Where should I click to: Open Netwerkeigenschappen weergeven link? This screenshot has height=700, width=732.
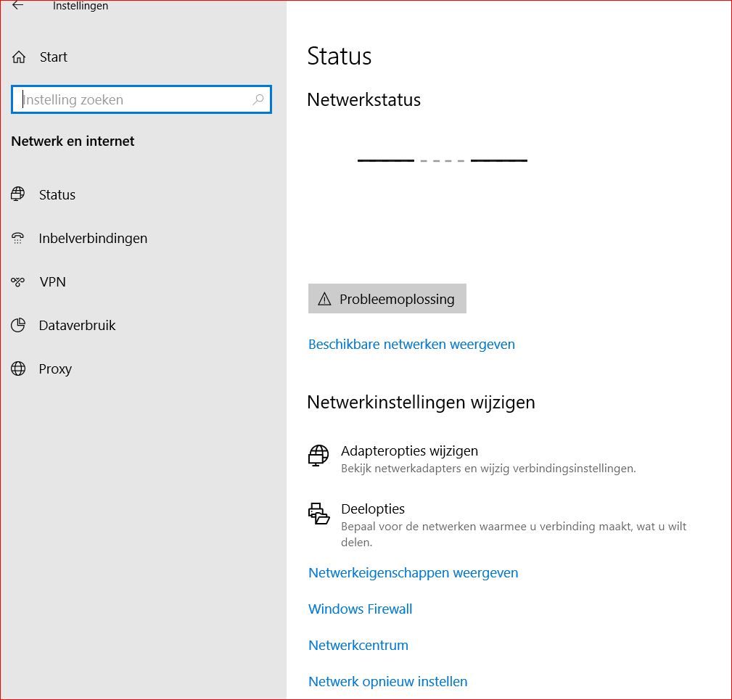coord(413,573)
